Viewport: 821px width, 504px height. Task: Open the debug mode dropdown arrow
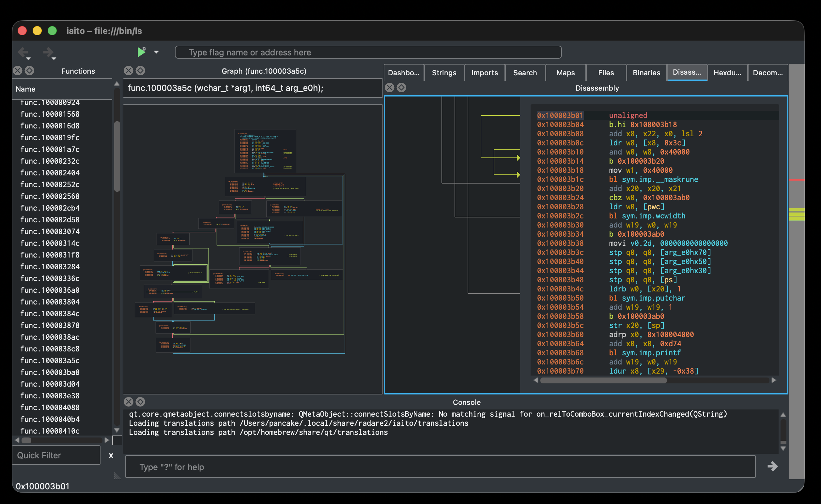[156, 52]
